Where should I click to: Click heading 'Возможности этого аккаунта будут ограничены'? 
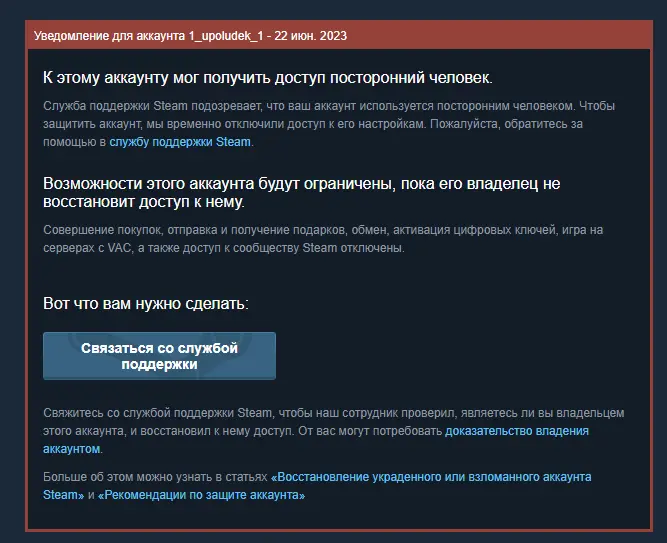(302, 192)
